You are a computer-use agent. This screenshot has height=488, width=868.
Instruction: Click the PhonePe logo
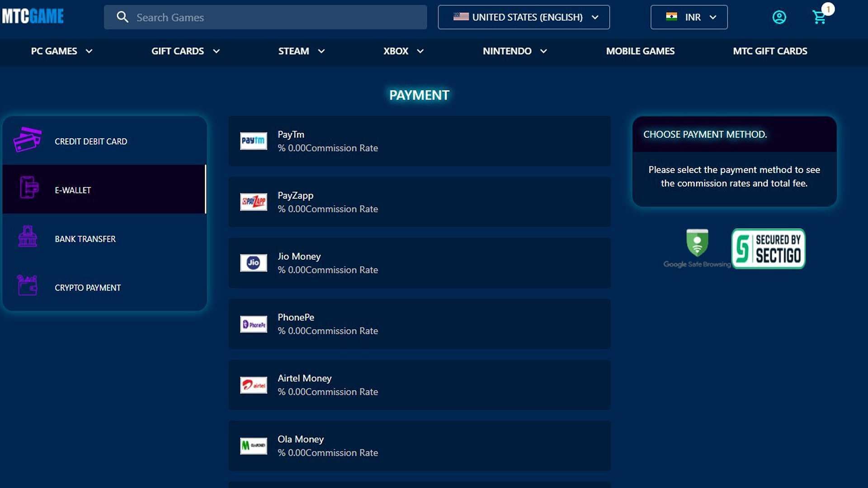253,324
